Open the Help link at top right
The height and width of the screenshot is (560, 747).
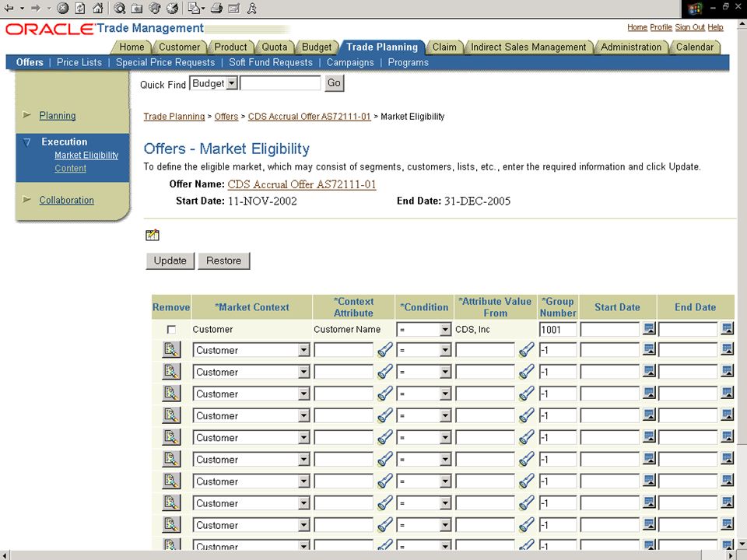point(715,27)
